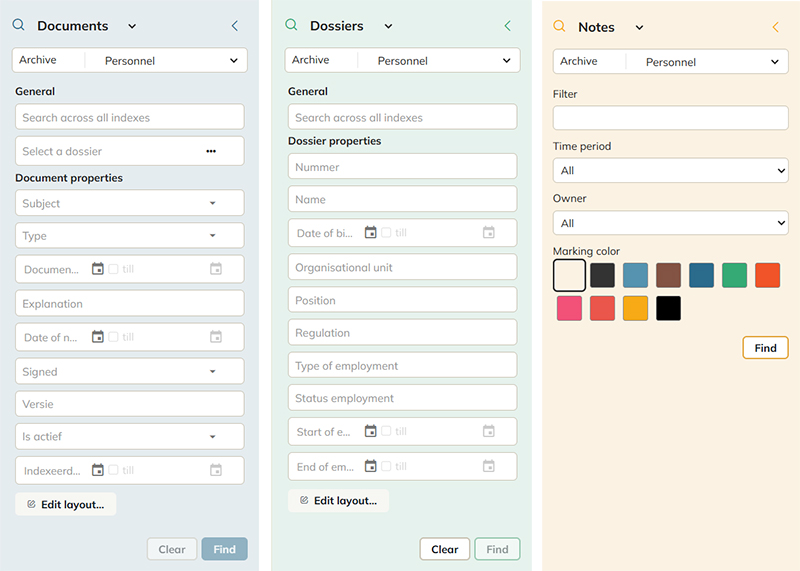
Task: Click Find button in Dossiers panel
Action: (497, 549)
